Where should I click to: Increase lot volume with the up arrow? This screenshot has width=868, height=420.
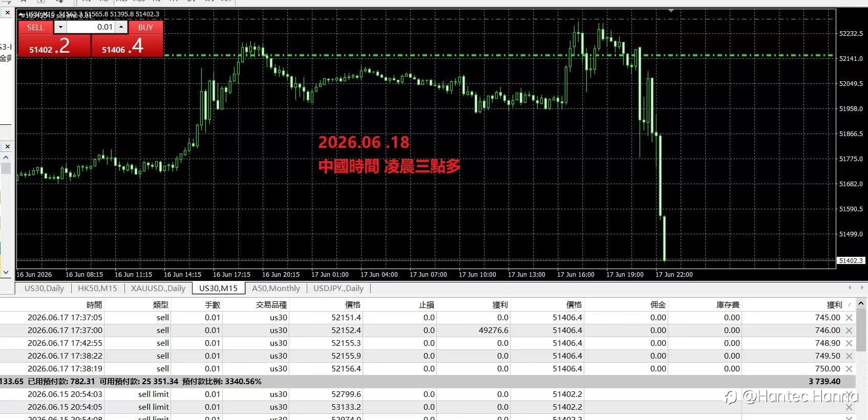[x=121, y=27]
